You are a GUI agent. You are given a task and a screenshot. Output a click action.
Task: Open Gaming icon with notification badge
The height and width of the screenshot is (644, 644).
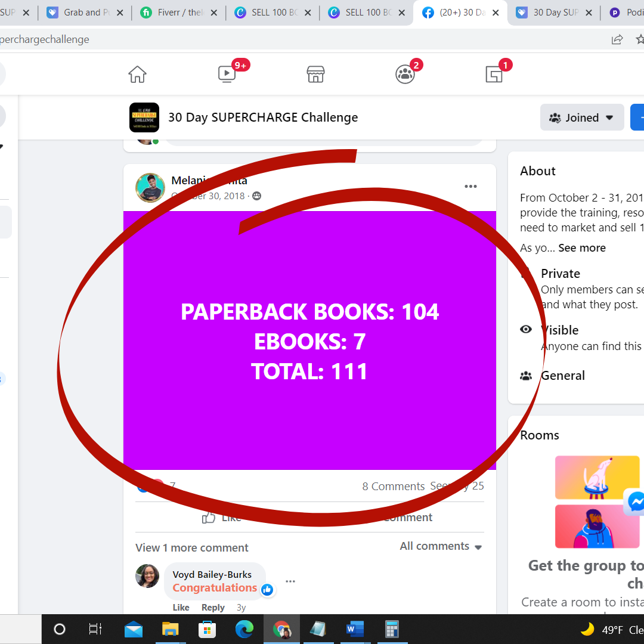pos(494,74)
